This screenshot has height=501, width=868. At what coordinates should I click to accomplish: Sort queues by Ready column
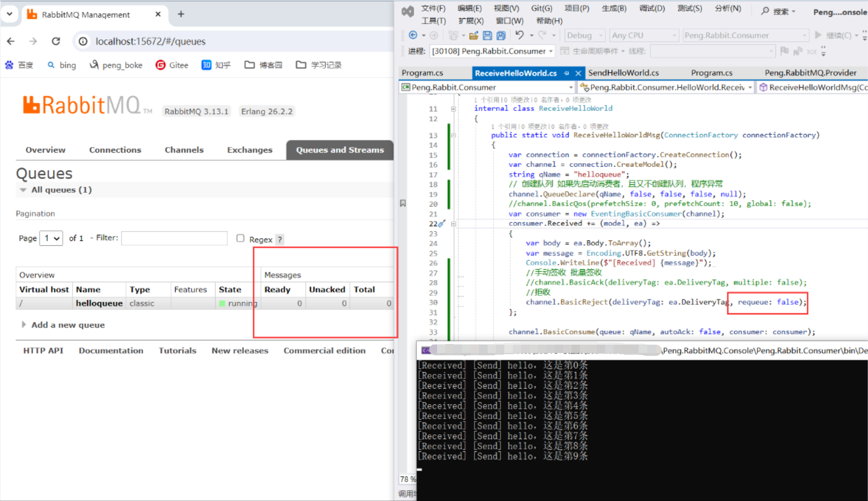coord(277,289)
